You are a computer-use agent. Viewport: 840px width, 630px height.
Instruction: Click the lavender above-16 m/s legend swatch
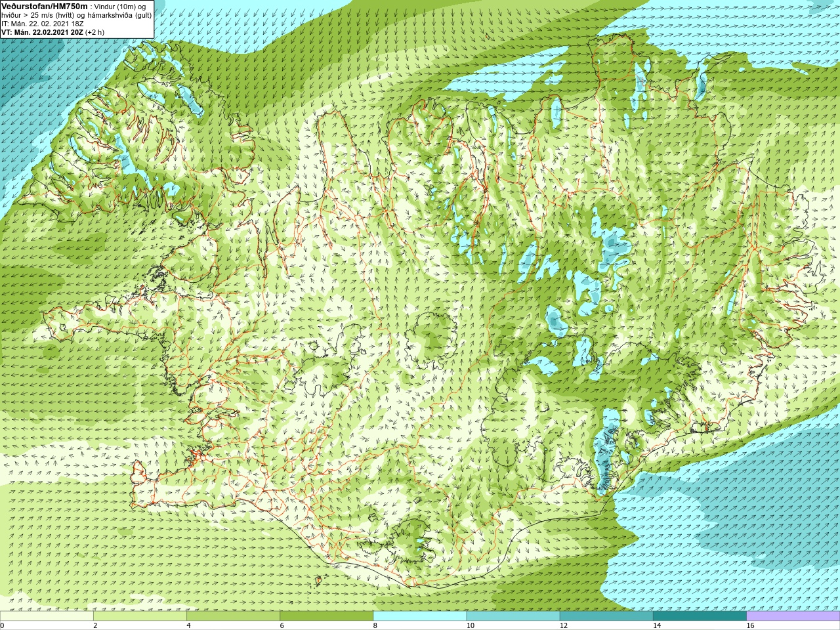793,616
